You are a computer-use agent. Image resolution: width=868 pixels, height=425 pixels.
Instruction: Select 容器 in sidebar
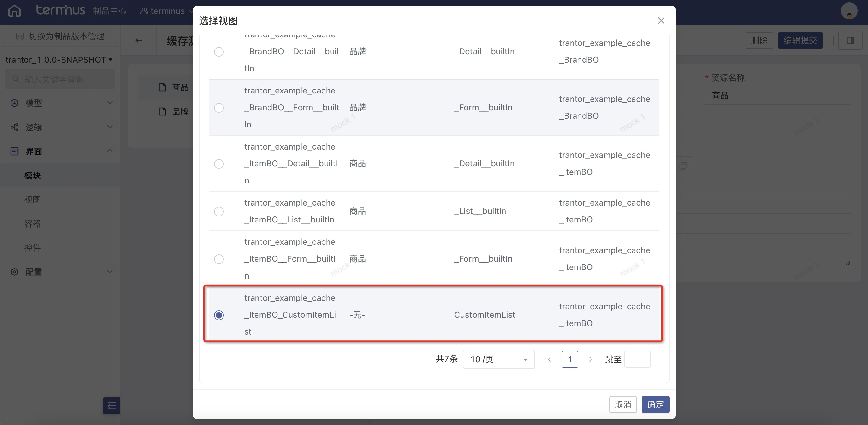tap(33, 224)
